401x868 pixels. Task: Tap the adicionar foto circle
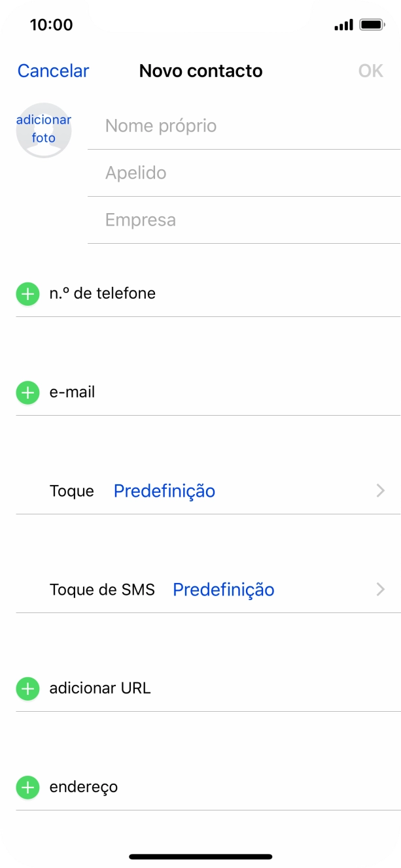tap(43, 129)
